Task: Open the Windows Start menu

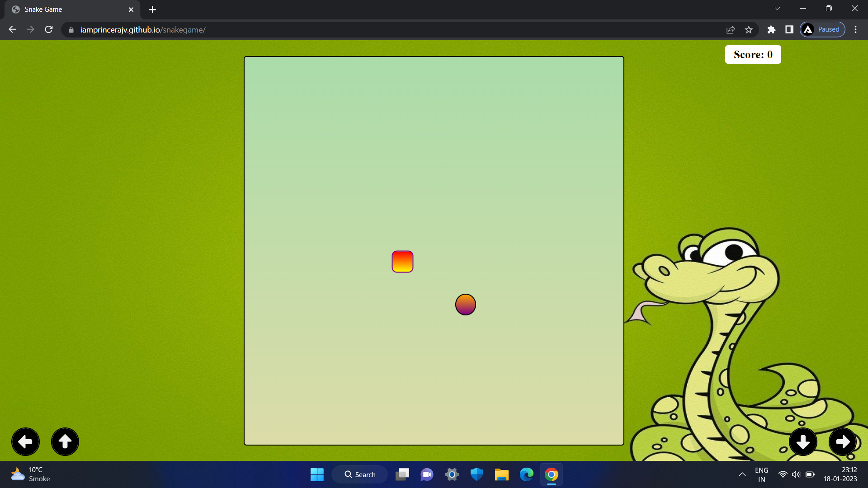Action: [317, 474]
